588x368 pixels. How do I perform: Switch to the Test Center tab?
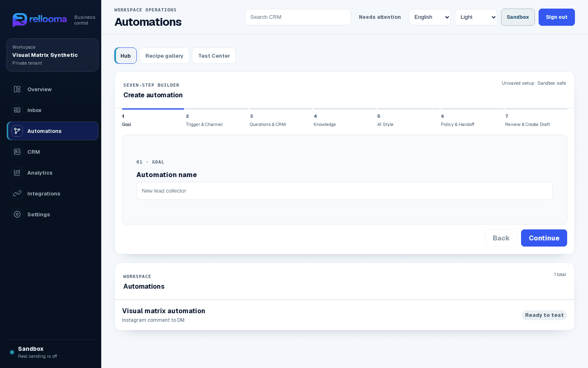click(214, 56)
